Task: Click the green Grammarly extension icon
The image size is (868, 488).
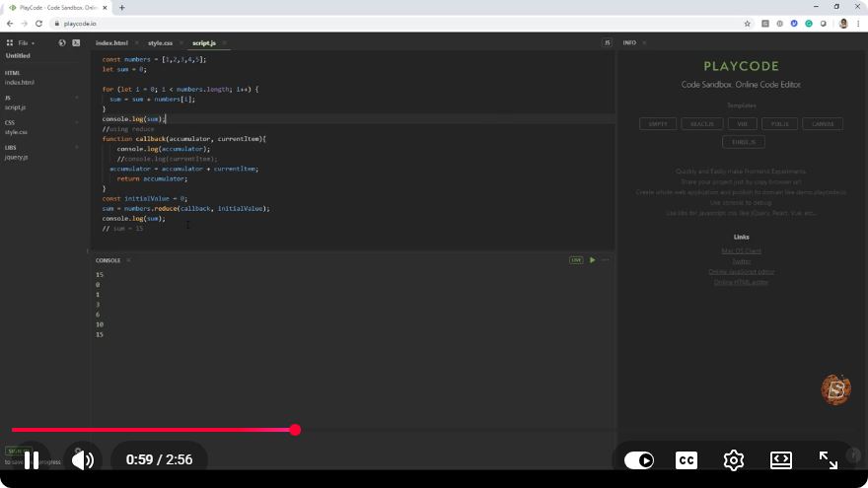Action: coord(809,24)
